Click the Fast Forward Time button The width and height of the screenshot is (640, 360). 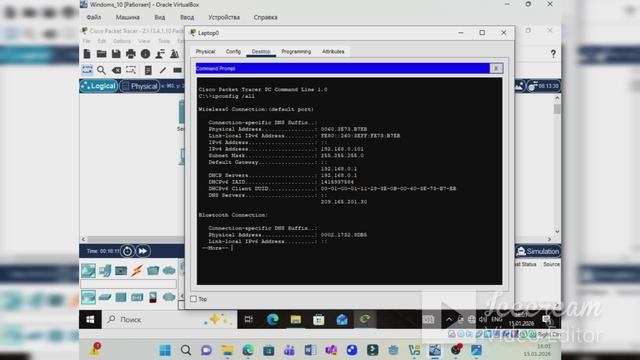tap(142, 251)
